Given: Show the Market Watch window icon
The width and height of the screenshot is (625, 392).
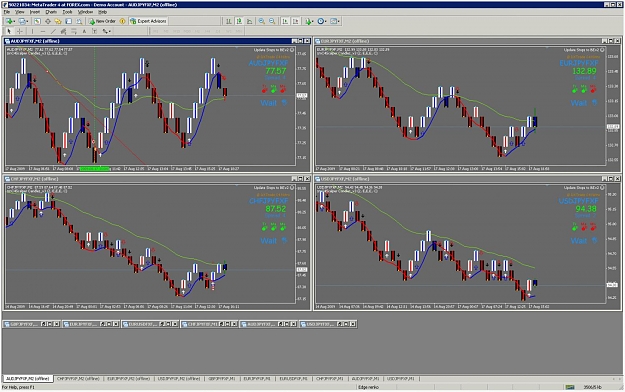Looking at the screenshot, I should point(37,21).
